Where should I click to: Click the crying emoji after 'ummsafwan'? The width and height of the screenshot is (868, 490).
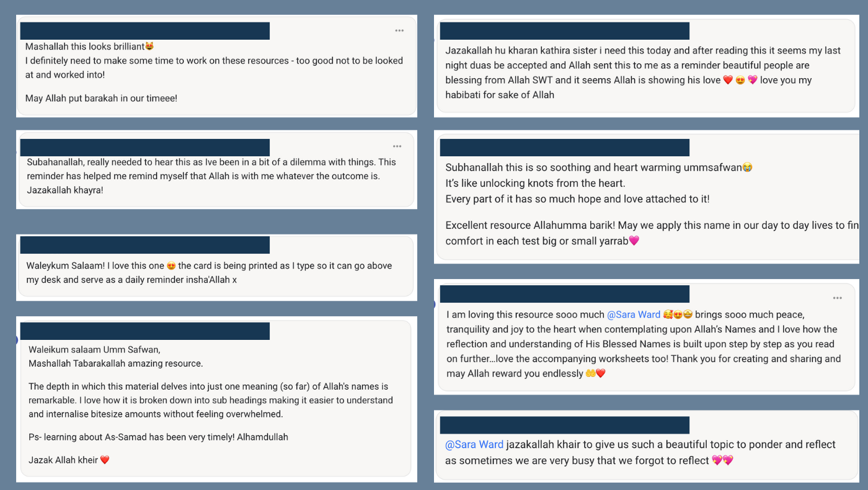[747, 167]
